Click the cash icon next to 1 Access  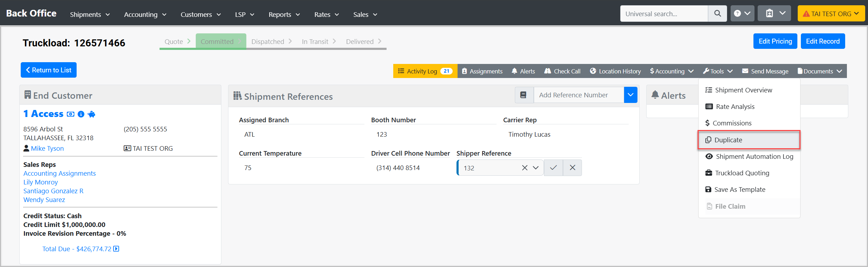[x=71, y=114]
